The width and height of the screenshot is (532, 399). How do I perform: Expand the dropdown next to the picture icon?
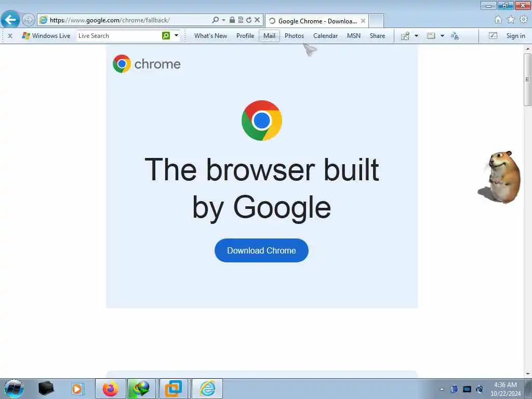(x=416, y=36)
